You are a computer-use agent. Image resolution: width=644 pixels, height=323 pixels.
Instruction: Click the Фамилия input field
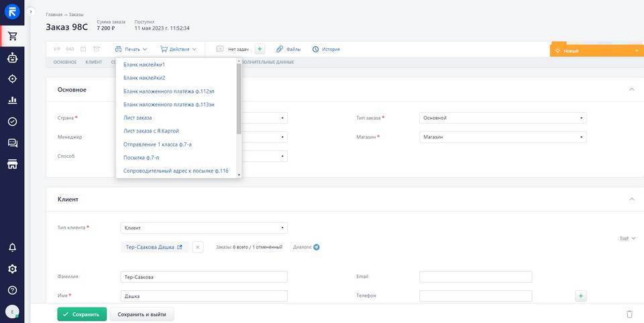click(x=204, y=277)
